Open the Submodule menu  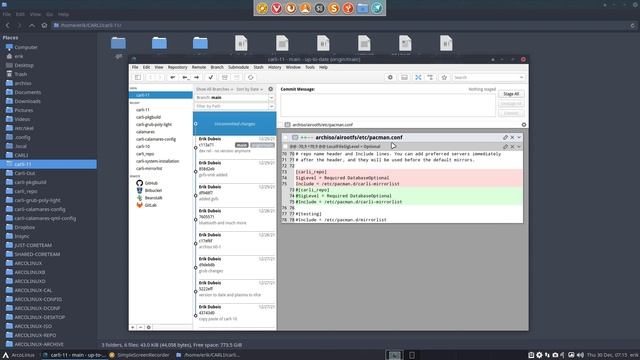(238, 67)
